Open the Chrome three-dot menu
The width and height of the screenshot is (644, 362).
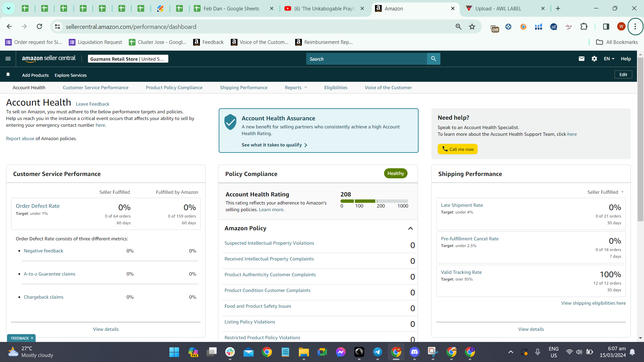(635, 26)
